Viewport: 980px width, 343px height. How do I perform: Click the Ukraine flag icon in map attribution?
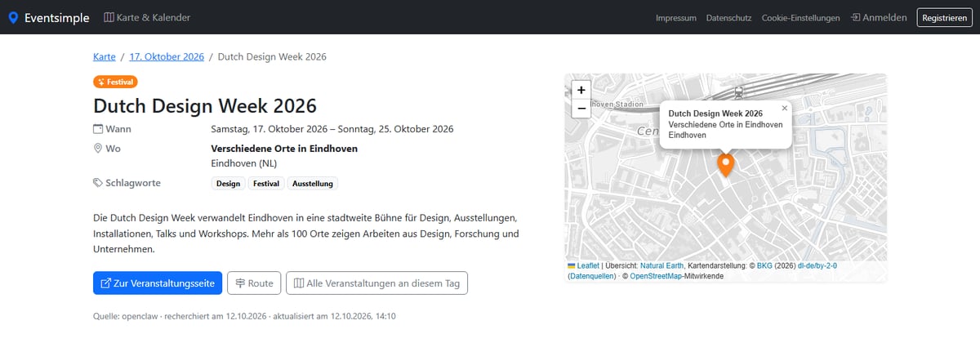tap(572, 265)
